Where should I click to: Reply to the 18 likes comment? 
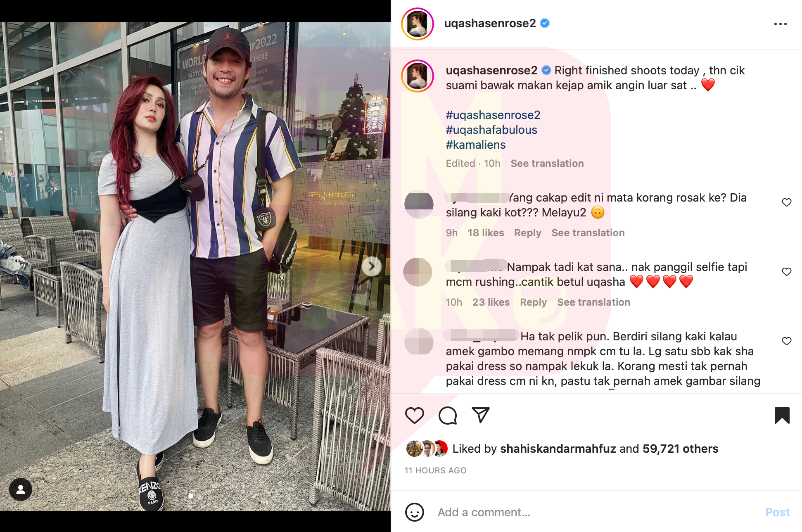point(527,233)
